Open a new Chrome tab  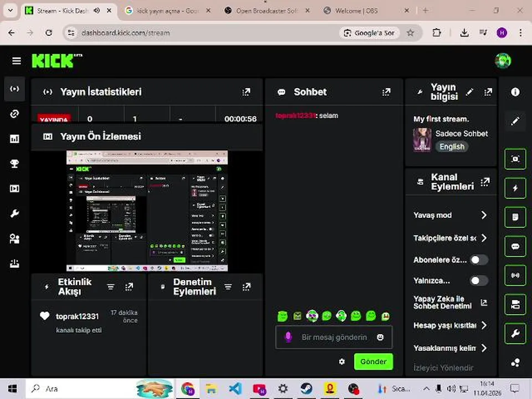pyautogui.click(x=425, y=11)
